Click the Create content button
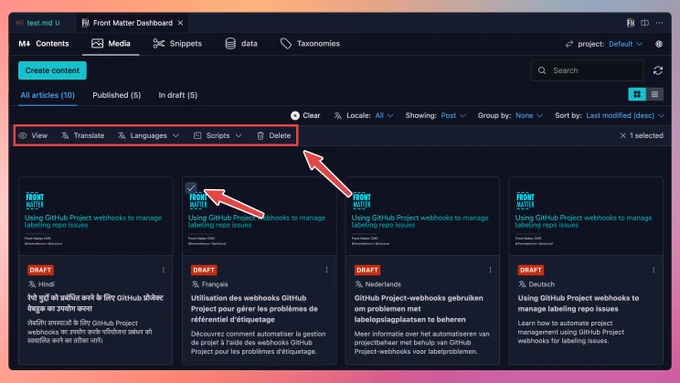This screenshot has width=680, height=383. tap(52, 70)
